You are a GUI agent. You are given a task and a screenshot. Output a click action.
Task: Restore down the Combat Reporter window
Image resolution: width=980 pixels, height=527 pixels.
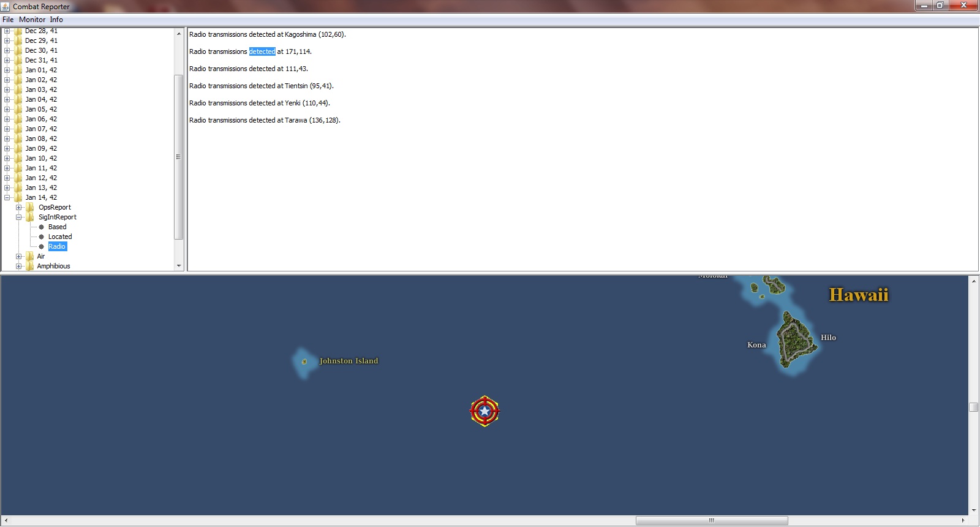pyautogui.click(x=940, y=6)
